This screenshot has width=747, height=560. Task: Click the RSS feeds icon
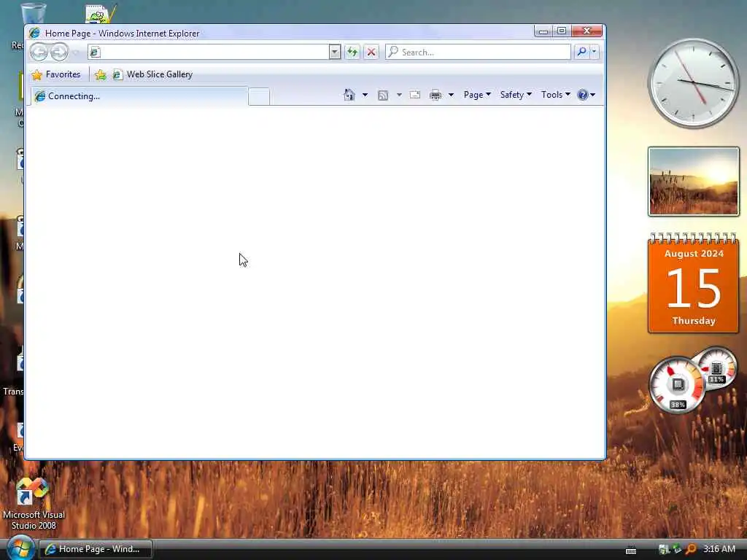point(382,96)
